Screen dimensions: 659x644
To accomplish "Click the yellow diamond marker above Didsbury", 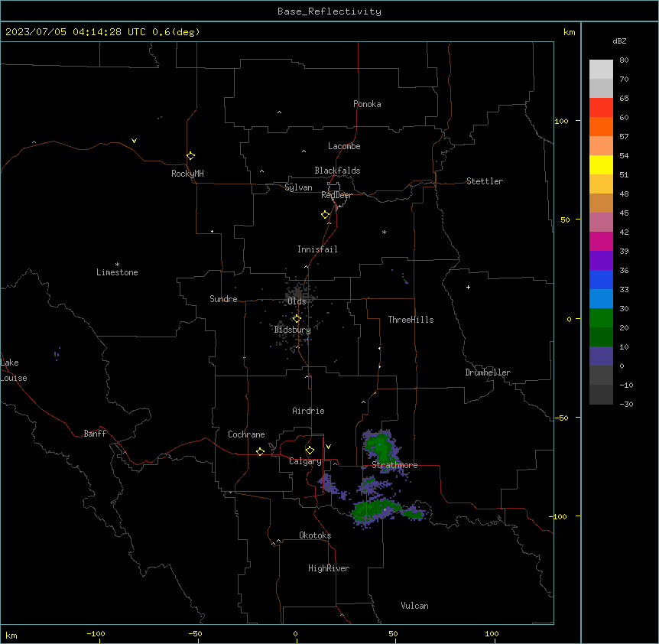I will point(297,319).
